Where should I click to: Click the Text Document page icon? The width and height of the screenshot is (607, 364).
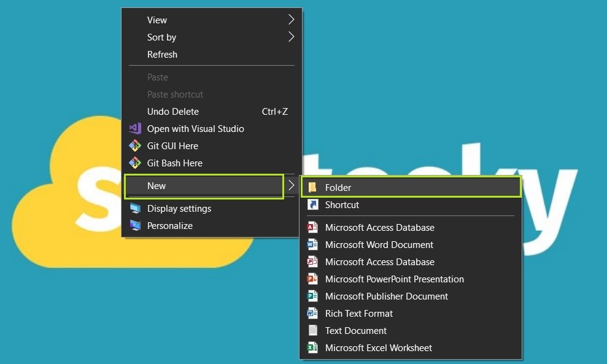click(312, 330)
